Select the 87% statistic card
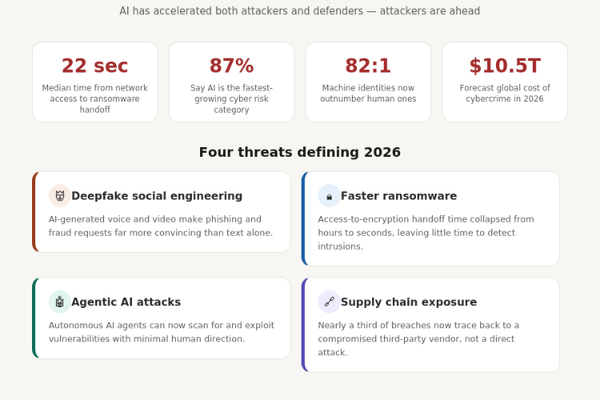600x400 pixels. pyautogui.click(x=232, y=82)
